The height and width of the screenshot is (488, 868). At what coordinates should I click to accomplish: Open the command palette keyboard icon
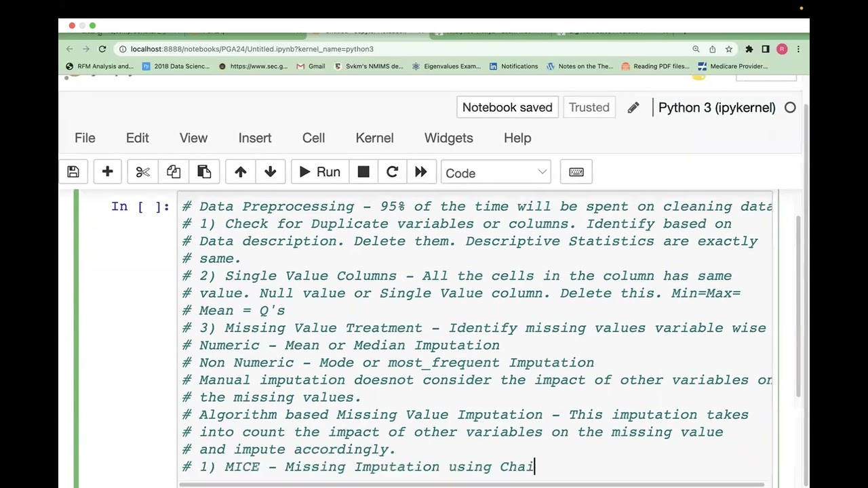coord(576,172)
